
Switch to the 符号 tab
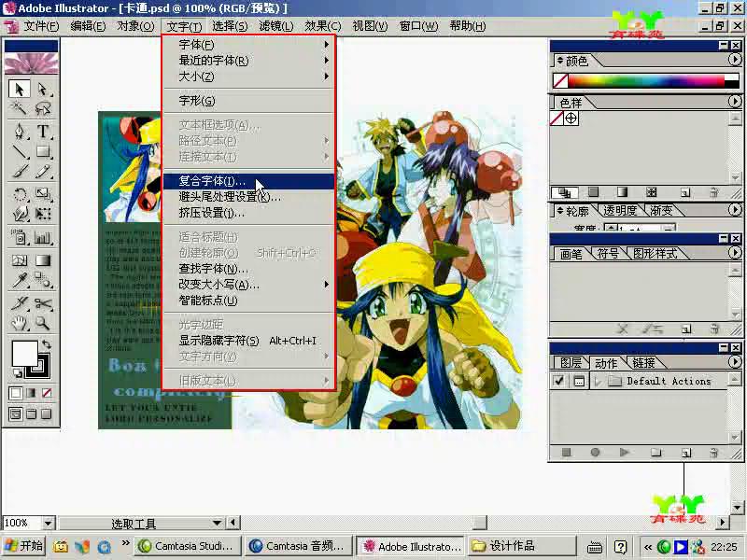click(x=608, y=253)
